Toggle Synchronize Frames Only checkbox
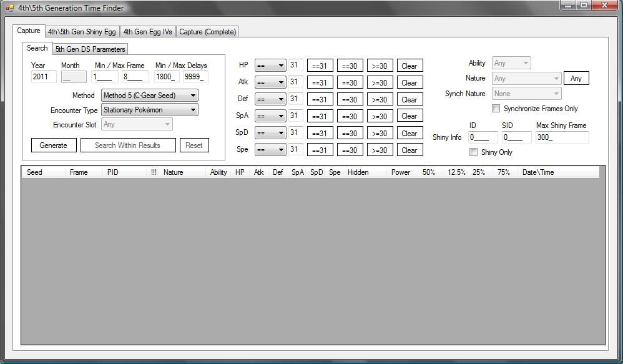The image size is (623, 364). (x=496, y=109)
